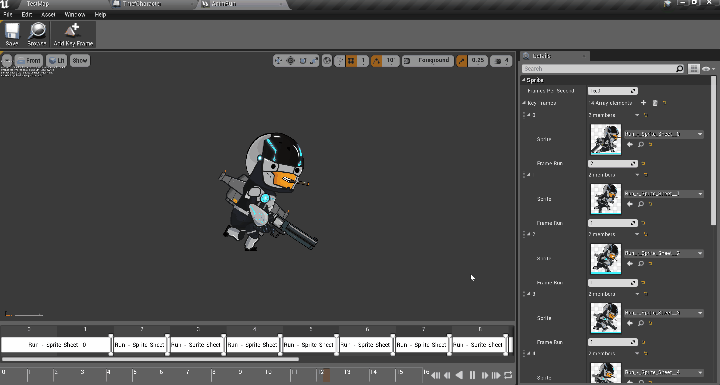720x385 pixels.
Task: Click the keyframe strip horizontal scrollbar
Action: [x=150, y=359]
